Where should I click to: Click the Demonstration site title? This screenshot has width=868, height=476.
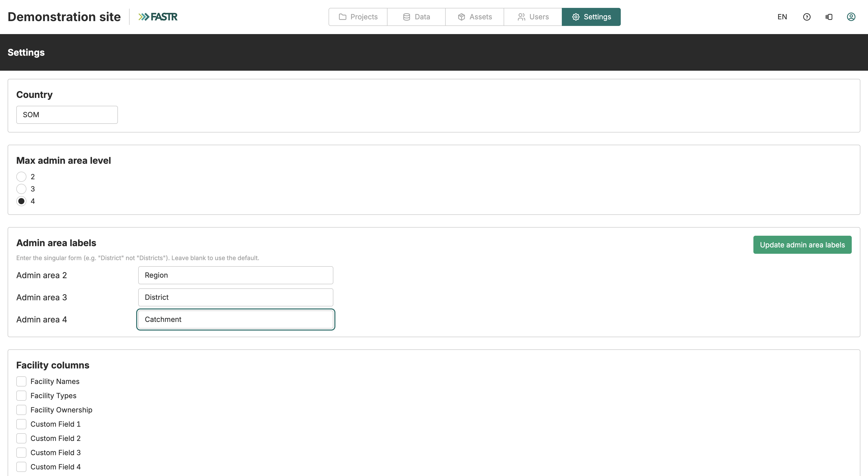(64, 17)
